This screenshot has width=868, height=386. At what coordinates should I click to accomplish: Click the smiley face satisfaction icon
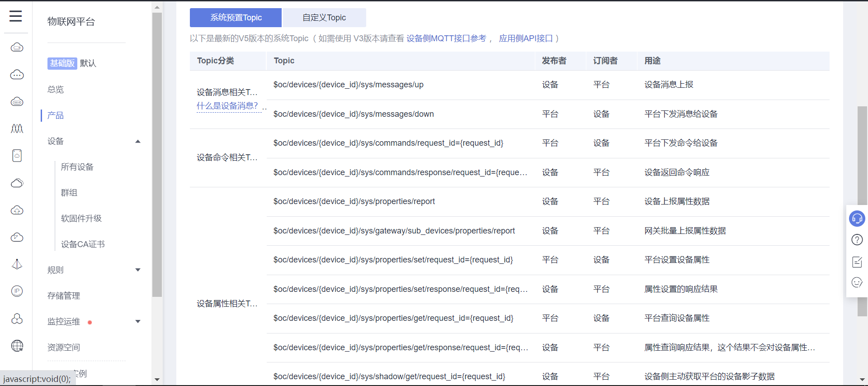pyautogui.click(x=857, y=282)
